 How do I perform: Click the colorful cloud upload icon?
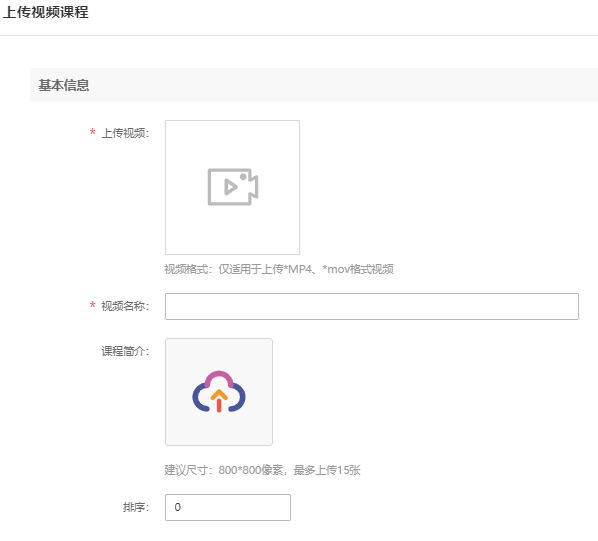point(219,392)
